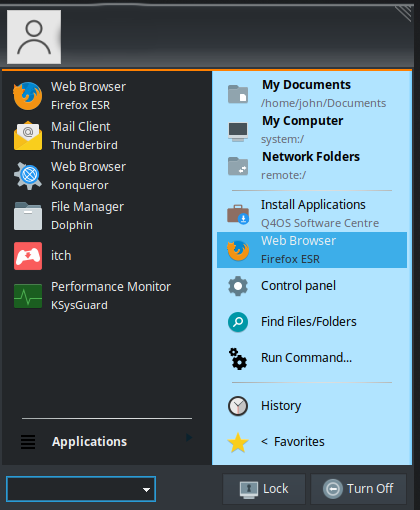
Task: Click the Firefox icon in the left favorites list
Action: click(28, 96)
